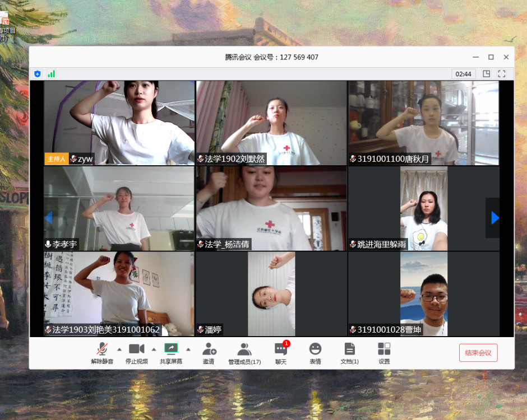This screenshot has height=420, width=527.
Task: Go to previous page of video tiles
Action: pyautogui.click(x=49, y=218)
